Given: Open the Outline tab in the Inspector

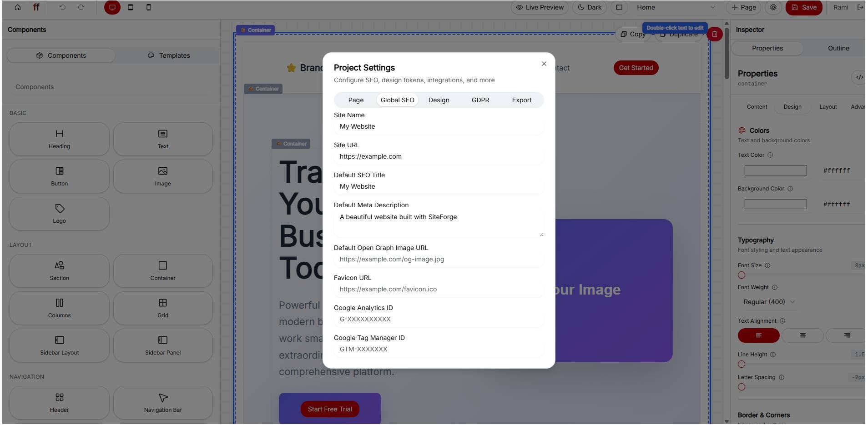Looking at the screenshot, I should coord(838,48).
